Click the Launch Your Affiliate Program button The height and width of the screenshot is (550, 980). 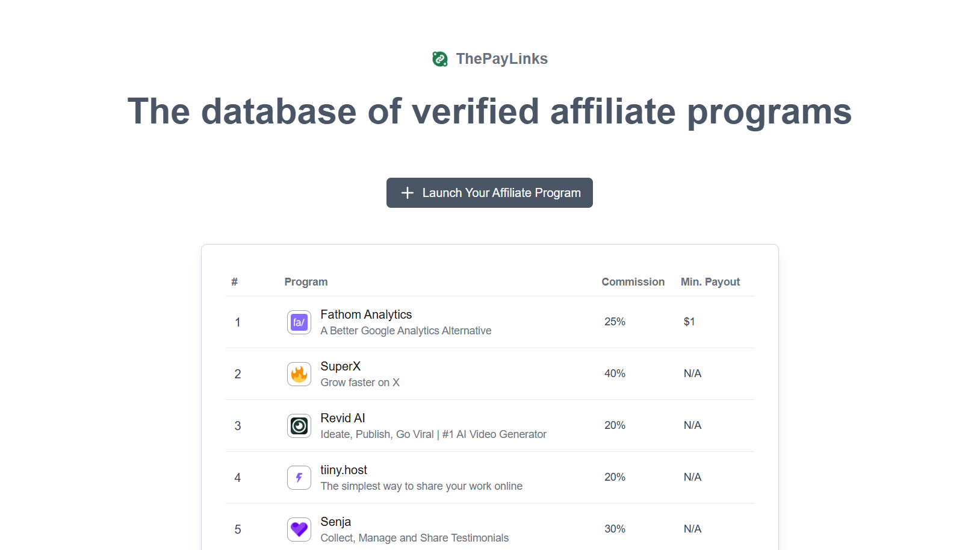tap(489, 193)
